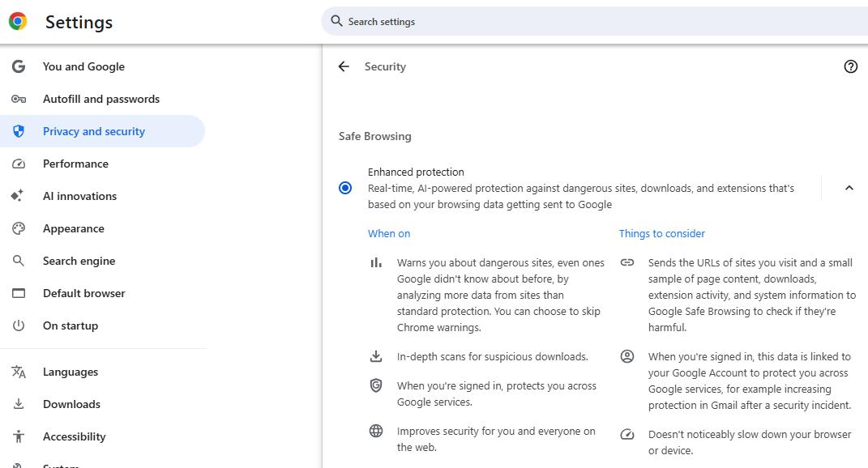
Task: Go back using the Security back arrow
Action: point(344,66)
